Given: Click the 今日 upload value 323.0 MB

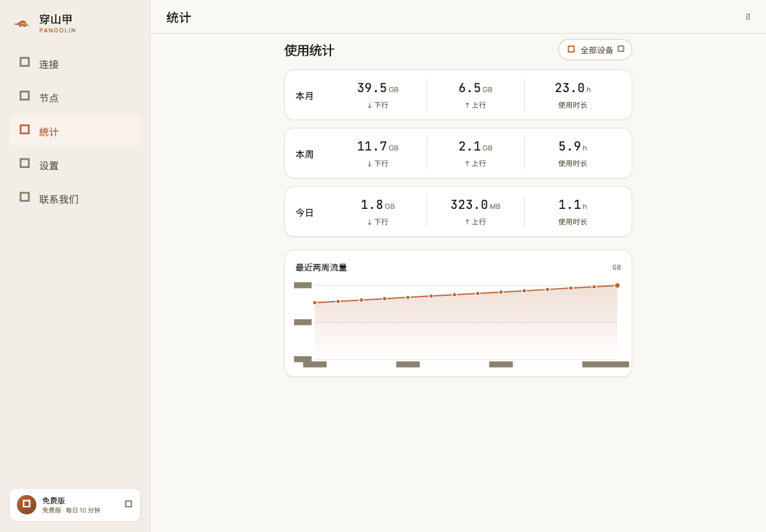Looking at the screenshot, I should [475, 205].
